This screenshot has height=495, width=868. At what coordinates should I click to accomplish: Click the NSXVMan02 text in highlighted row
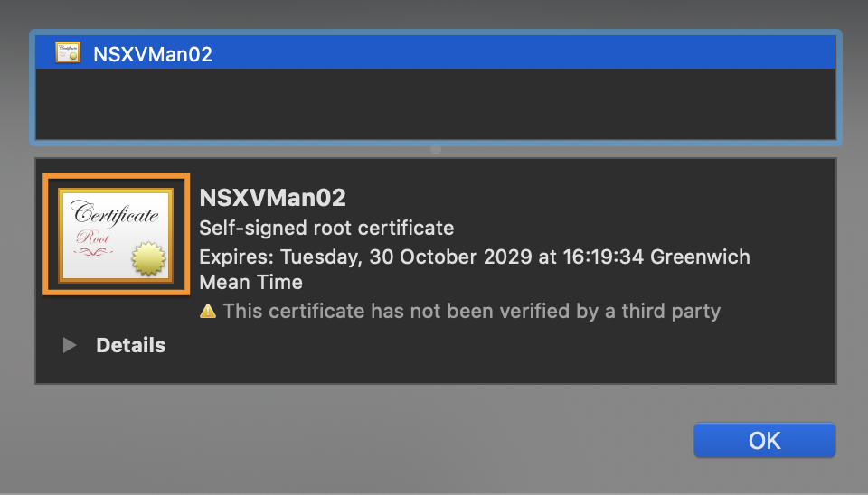153,54
